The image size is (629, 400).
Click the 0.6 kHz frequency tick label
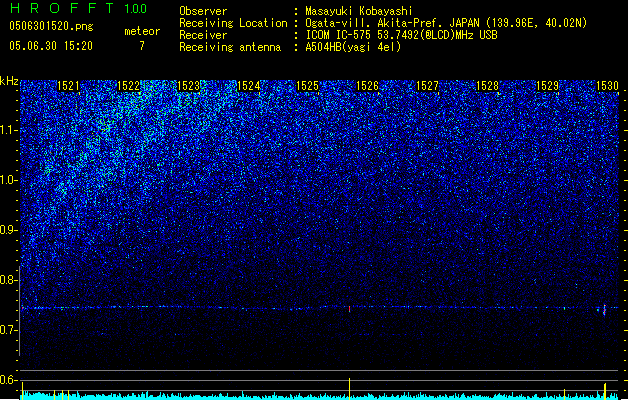[8, 380]
